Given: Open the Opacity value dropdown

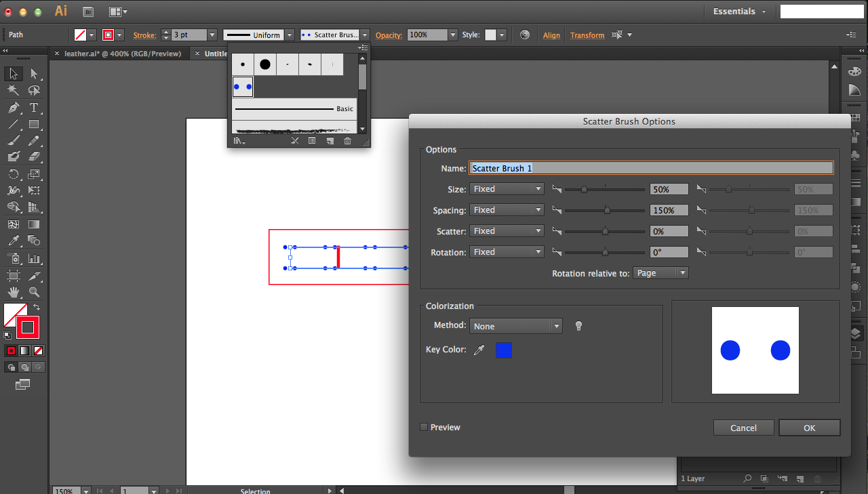Looking at the screenshot, I should [453, 35].
